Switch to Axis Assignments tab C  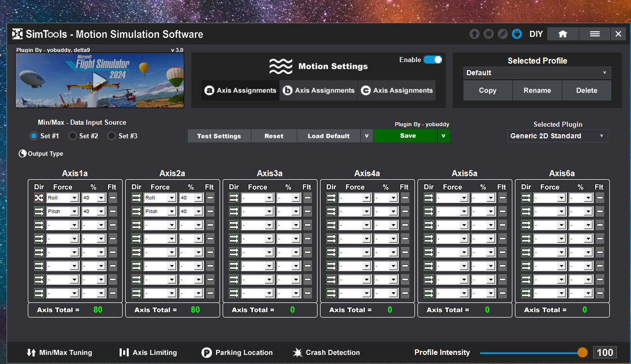click(397, 90)
